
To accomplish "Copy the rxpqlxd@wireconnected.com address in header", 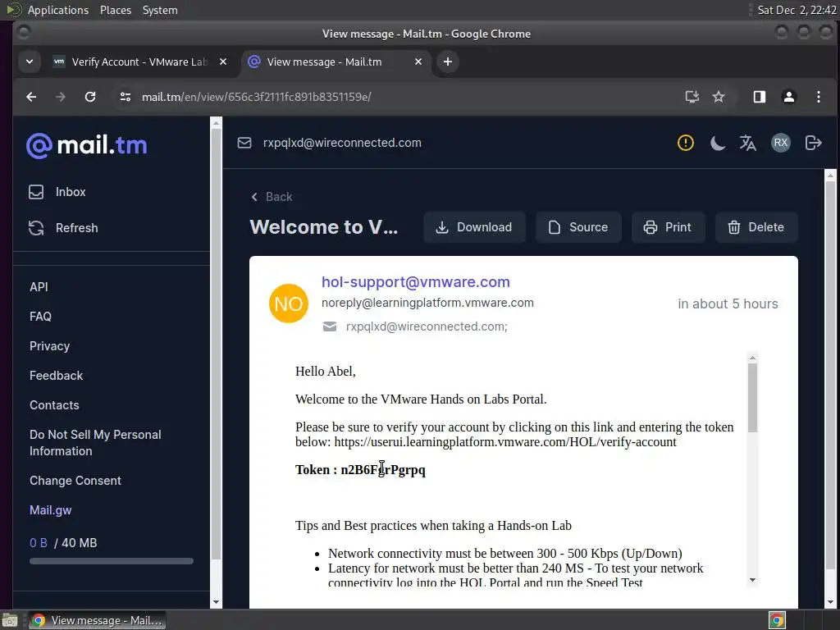I will click(x=342, y=143).
